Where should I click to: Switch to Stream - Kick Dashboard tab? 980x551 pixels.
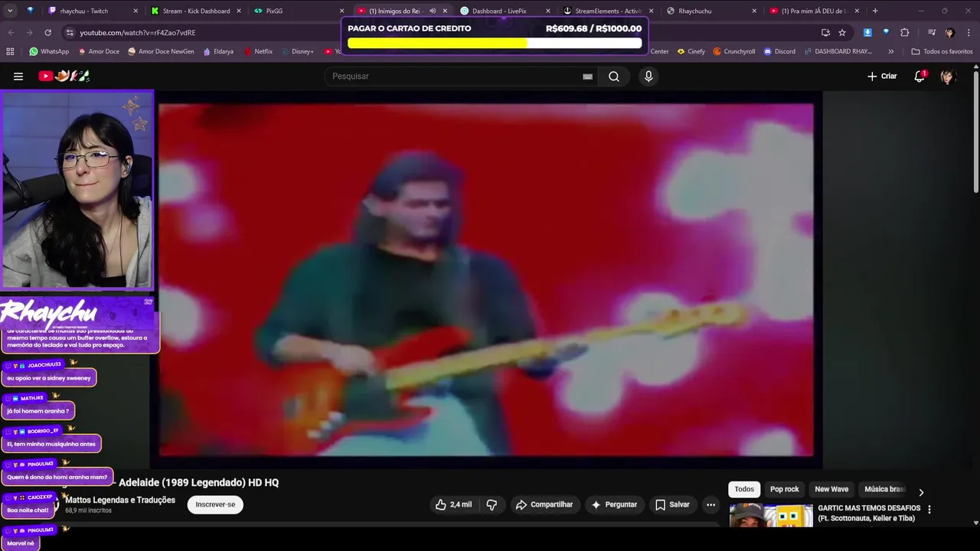[194, 11]
